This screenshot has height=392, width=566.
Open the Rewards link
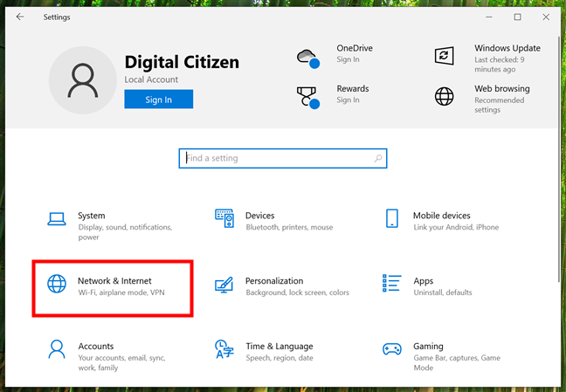[333, 97]
